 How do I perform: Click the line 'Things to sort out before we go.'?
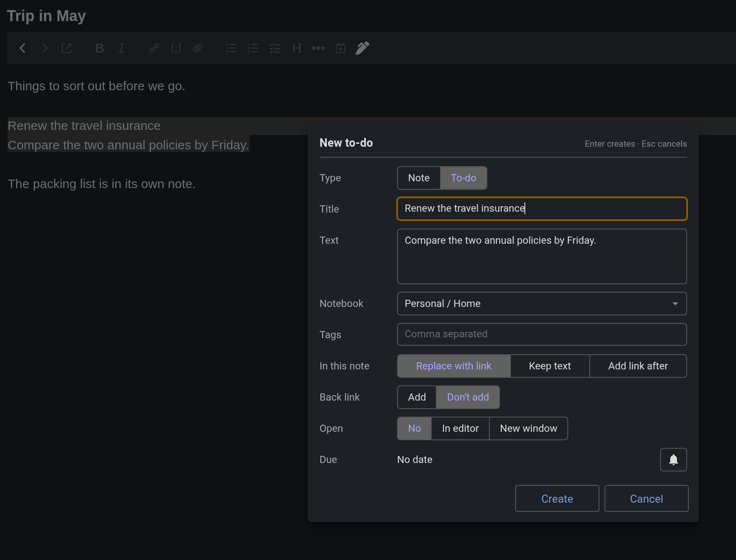[x=97, y=86]
